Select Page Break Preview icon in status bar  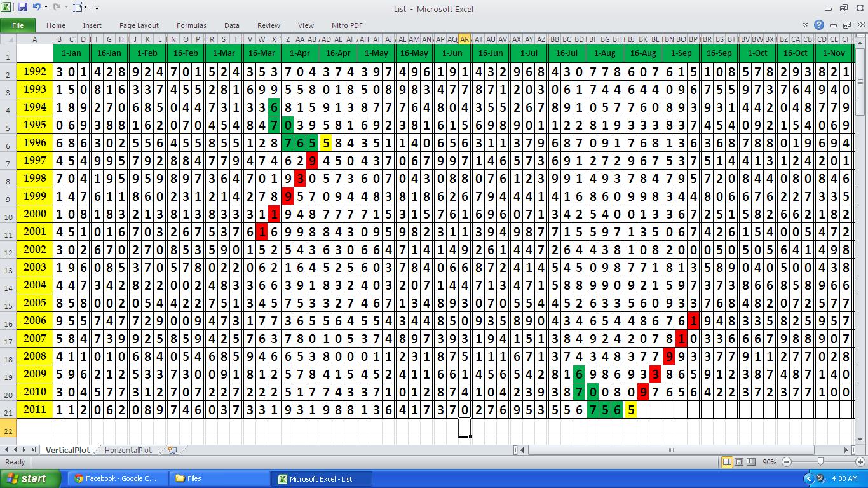751,462
